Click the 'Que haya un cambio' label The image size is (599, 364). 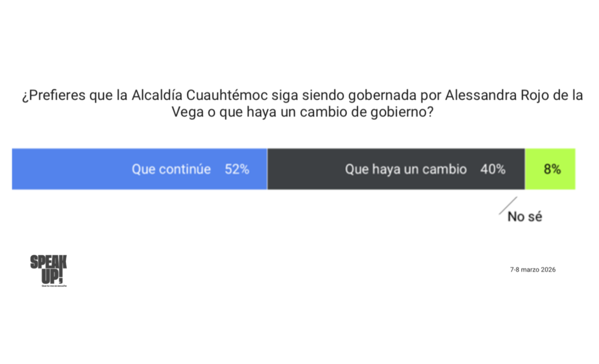click(x=405, y=169)
